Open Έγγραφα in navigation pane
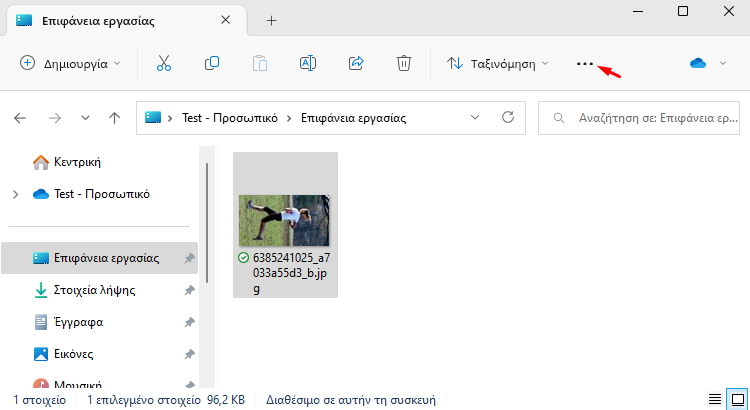Viewport: 750px width, 410px height. (x=78, y=322)
